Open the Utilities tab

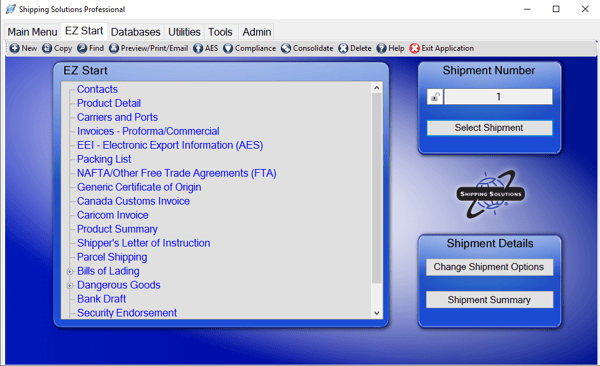pos(184,32)
